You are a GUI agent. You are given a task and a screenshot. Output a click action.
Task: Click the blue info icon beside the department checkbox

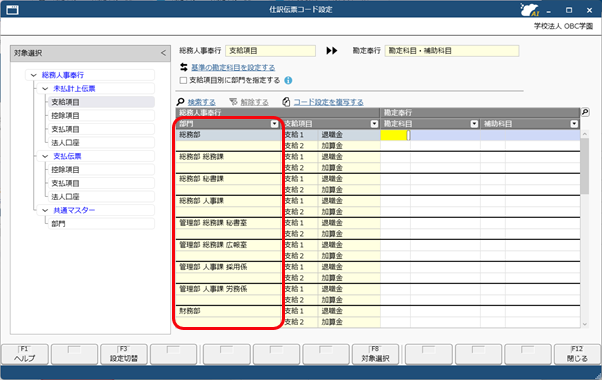point(288,80)
